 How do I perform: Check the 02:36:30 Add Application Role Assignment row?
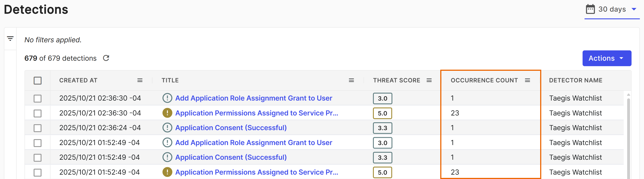point(38,98)
